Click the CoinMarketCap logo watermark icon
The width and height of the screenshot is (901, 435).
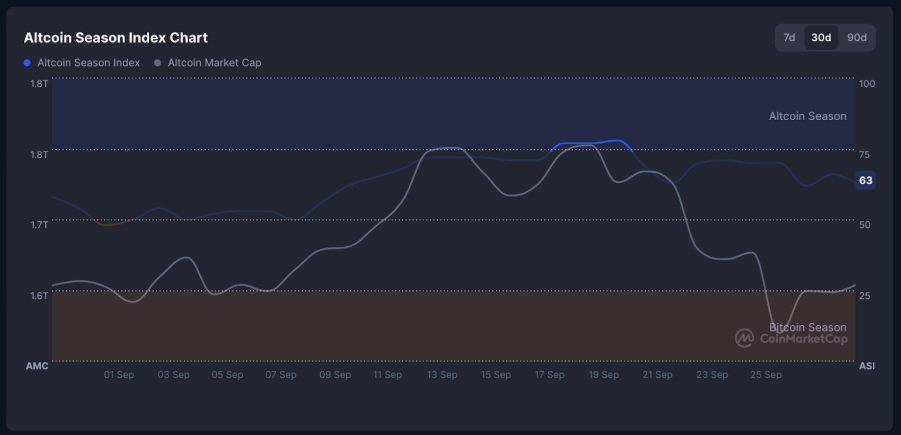pyautogui.click(x=745, y=338)
